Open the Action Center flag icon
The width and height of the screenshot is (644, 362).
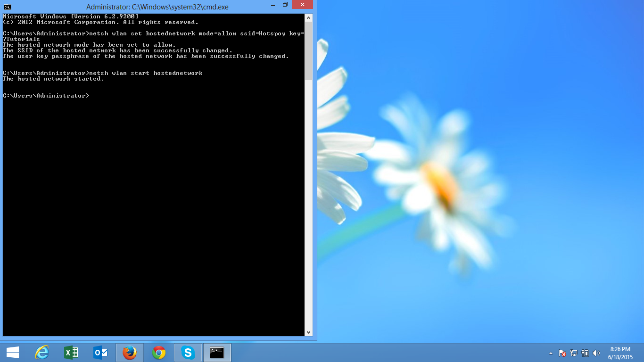(x=562, y=353)
